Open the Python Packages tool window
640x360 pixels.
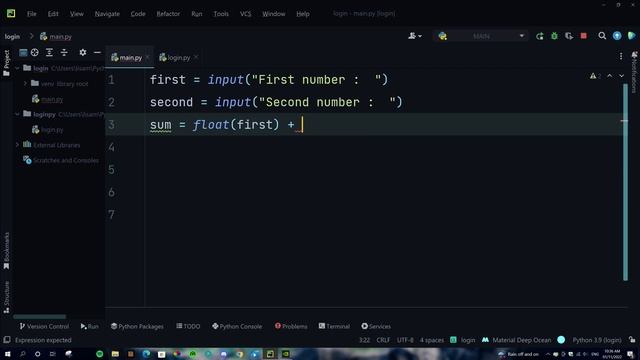click(137, 326)
